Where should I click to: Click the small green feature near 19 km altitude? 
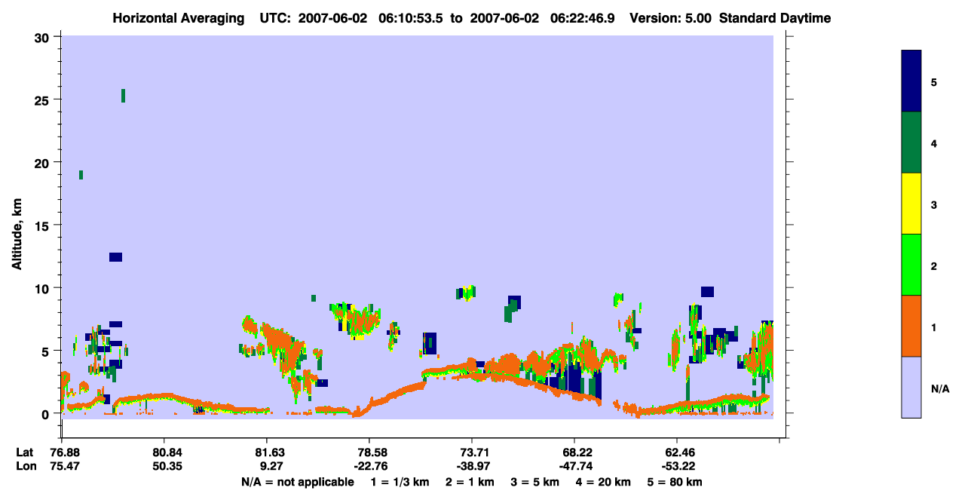click(x=81, y=175)
